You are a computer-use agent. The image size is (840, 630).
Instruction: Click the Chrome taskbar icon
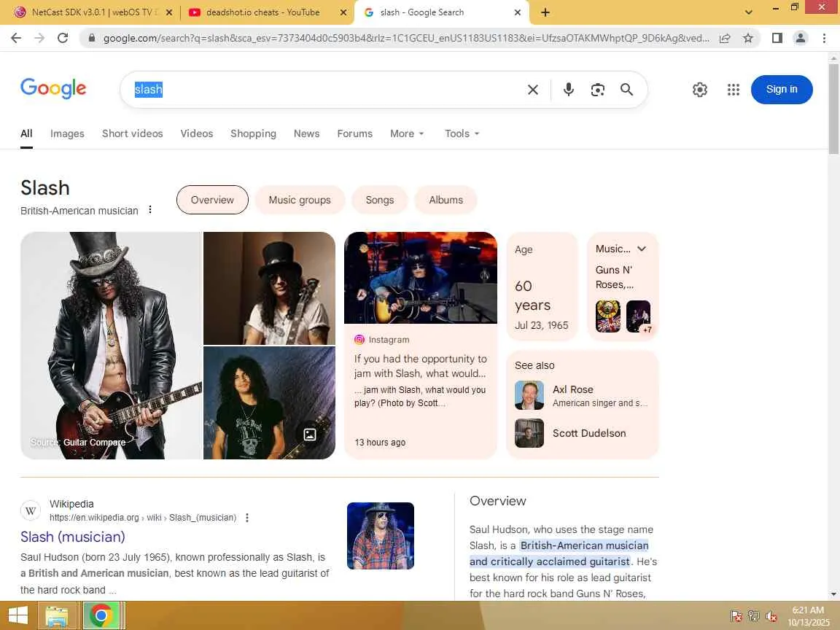(x=101, y=615)
